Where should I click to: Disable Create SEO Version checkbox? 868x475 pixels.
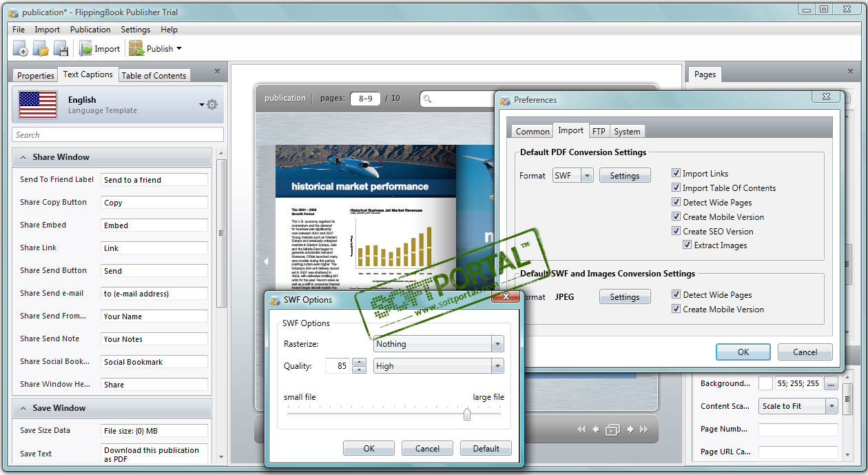(x=676, y=232)
